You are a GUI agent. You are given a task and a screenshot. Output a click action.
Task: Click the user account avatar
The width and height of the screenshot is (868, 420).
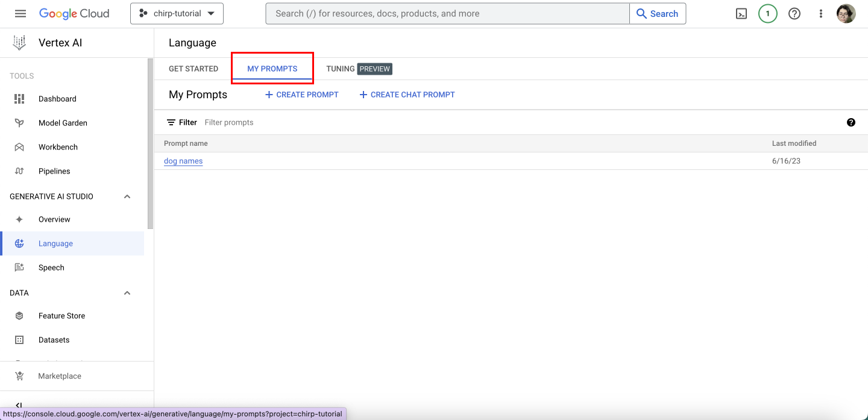pyautogui.click(x=846, y=14)
